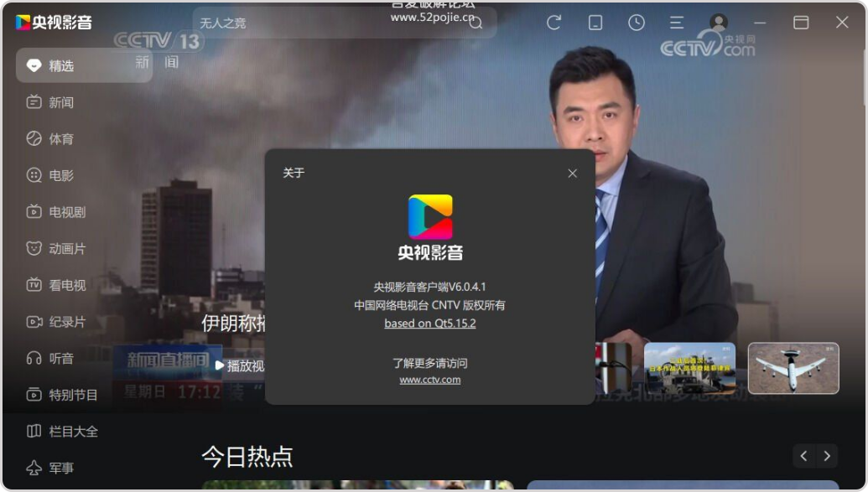Click the search magnifier icon
868x492 pixels.
click(x=476, y=23)
